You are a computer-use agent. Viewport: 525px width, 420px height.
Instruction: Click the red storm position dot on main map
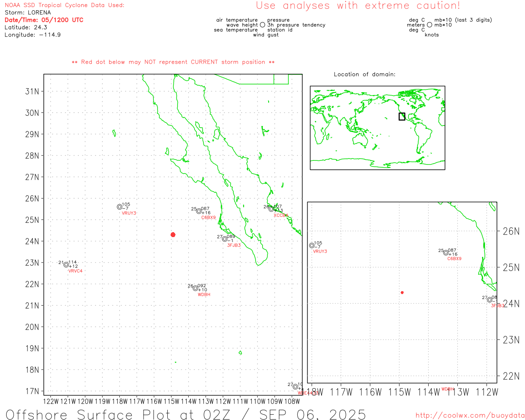click(x=173, y=235)
